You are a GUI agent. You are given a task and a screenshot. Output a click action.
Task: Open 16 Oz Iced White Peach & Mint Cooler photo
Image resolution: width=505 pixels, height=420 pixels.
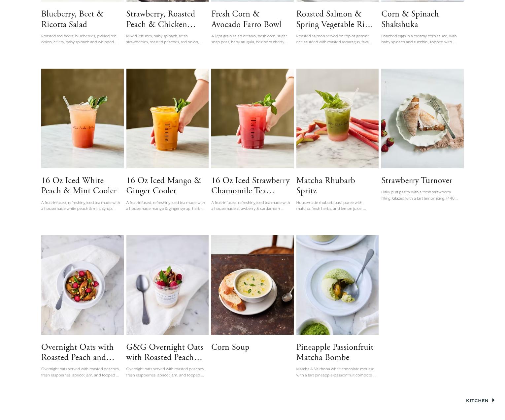83,118
